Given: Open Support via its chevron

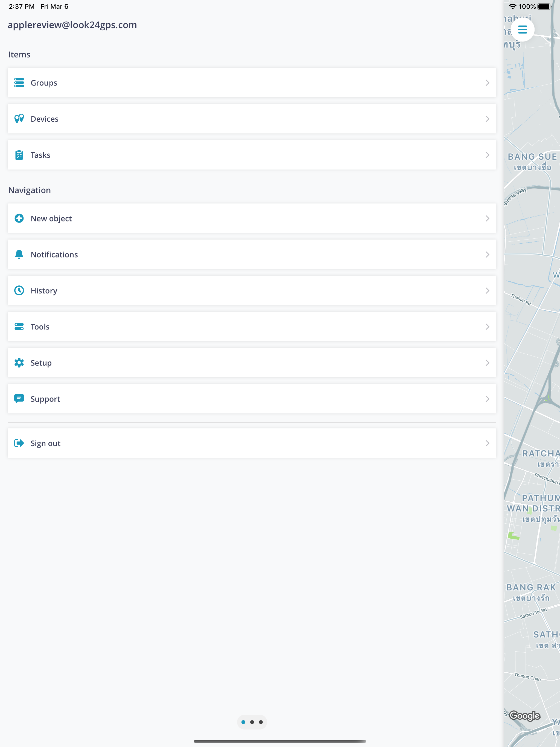Looking at the screenshot, I should pos(487,399).
